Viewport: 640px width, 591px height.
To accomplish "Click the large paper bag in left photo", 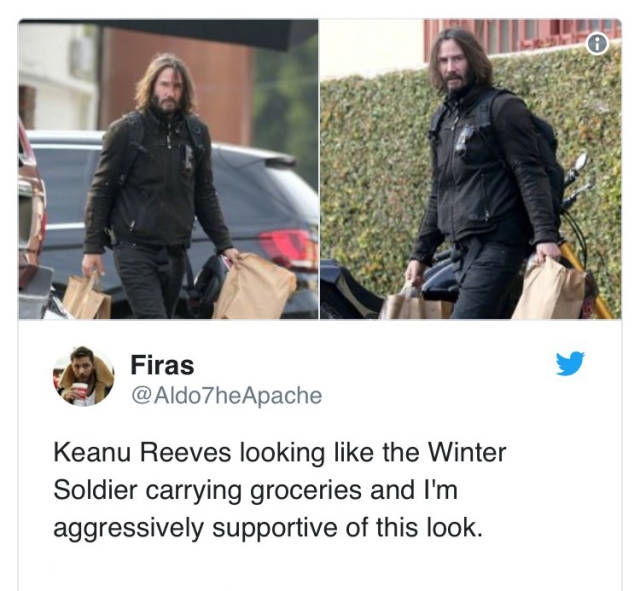I will 255,287.
